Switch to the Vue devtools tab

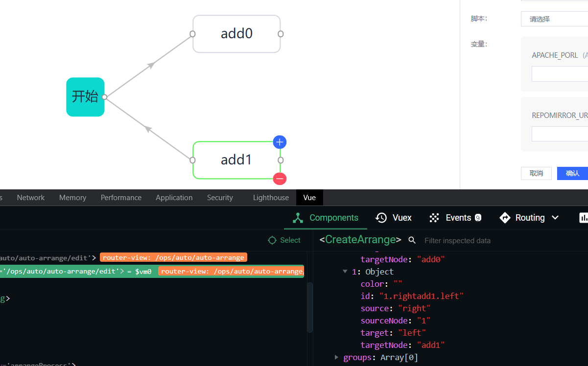309,198
